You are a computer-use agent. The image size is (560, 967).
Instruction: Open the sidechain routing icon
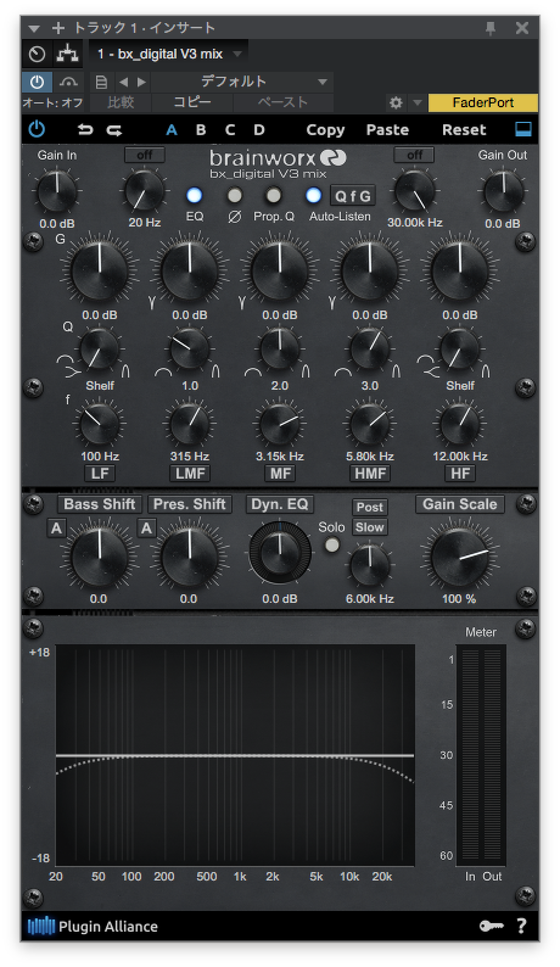coord(67,54)
